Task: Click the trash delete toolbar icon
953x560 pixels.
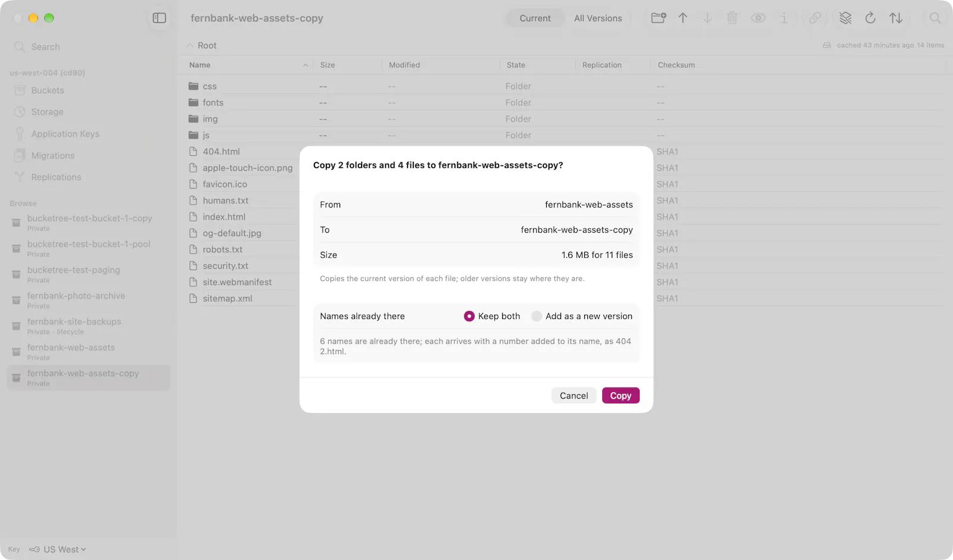Action: coord(732,18)
